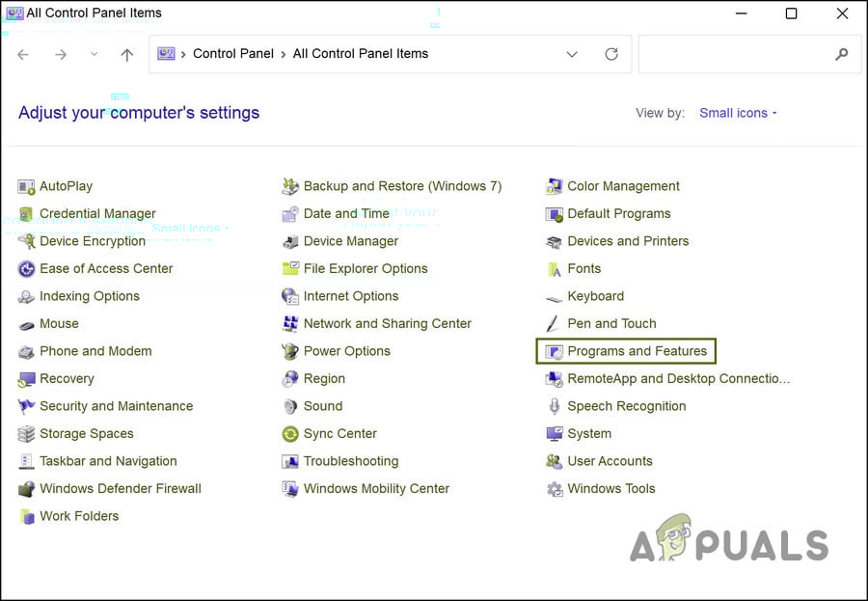This screenshot has width=868, height=601.
Task: Open the View by Small icons dropdown
Action: pos(738,113)
